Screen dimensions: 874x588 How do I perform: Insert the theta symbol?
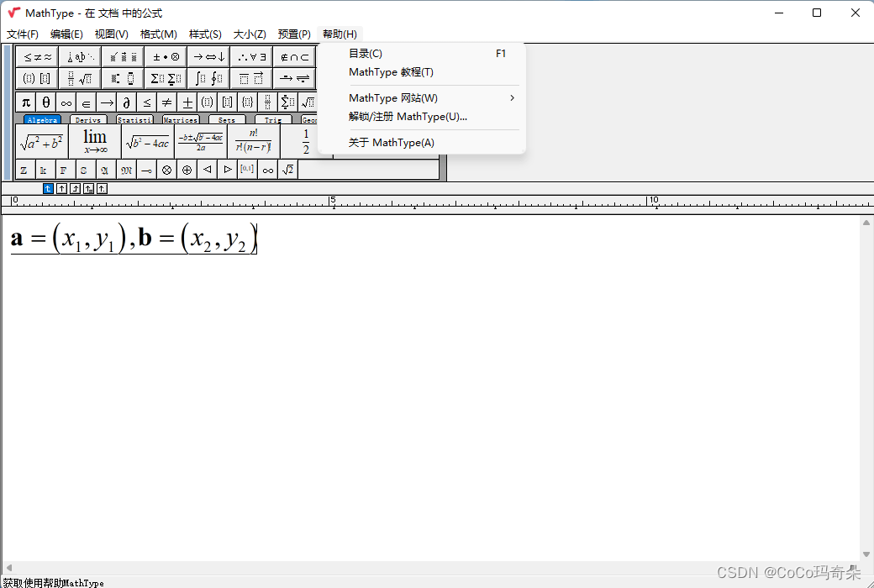point(46,102)
